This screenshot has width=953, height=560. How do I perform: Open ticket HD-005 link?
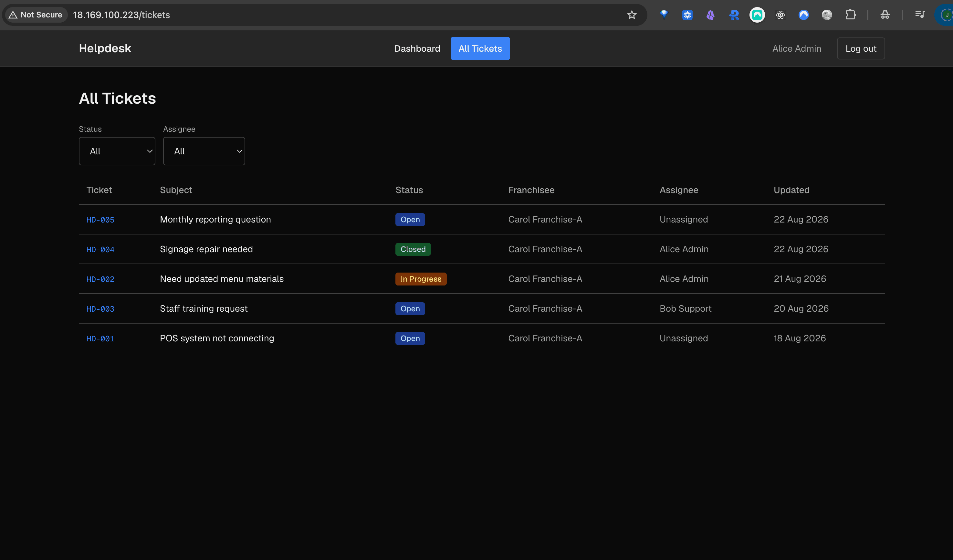[x=100, y=220]
